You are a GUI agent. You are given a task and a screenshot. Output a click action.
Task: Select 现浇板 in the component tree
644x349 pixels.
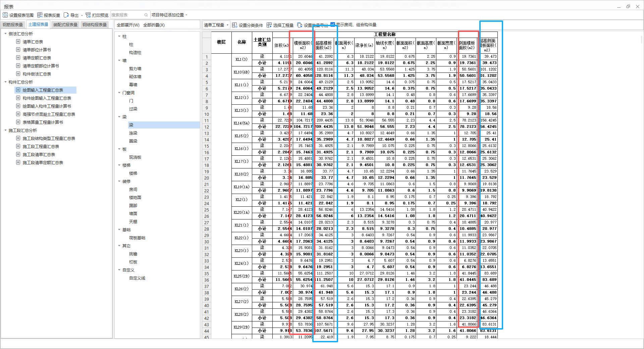tap(135, 157)
